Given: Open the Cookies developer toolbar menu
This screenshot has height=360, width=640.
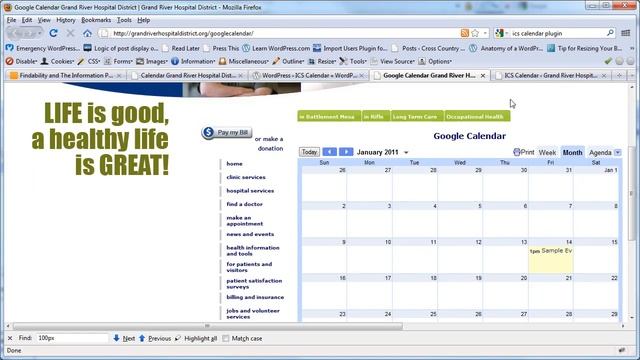Looking at the screenshot, I should point(58,61).
